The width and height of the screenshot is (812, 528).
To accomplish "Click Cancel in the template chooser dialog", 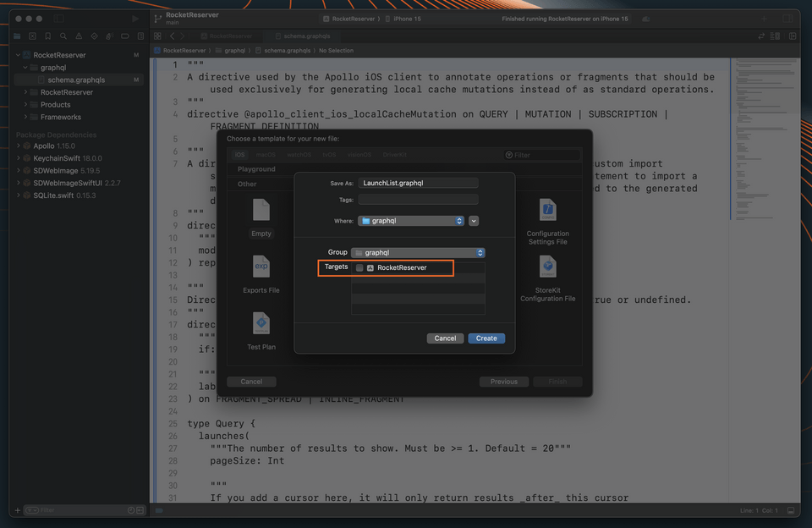I will [251, 382].
